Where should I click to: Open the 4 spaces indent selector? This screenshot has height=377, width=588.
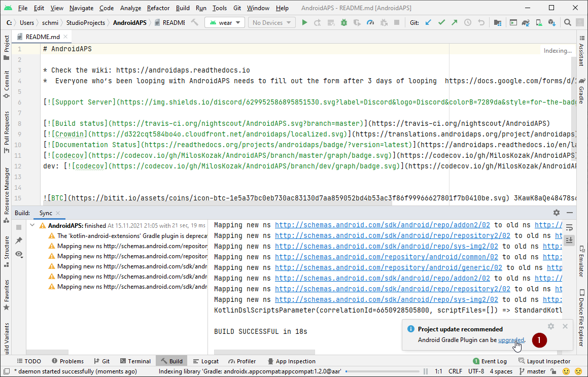tap(501, 371)
